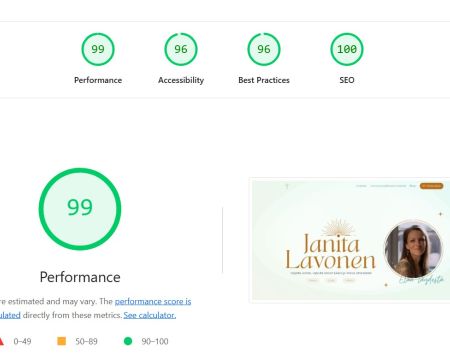Click the Performance score gauge showing 99
Image resolution: width=450 pixels, height=360 pixels.
[98, 49]
